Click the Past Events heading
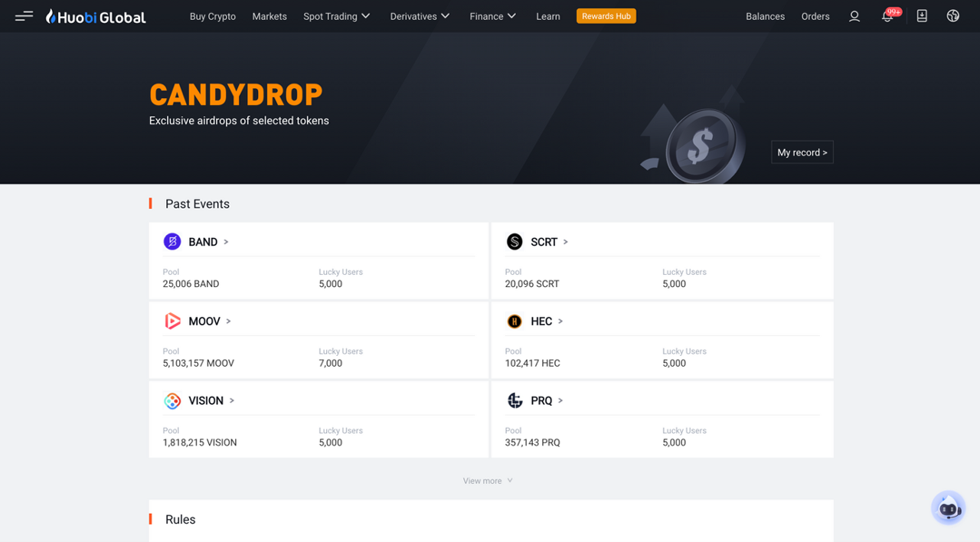 tap(198, 204)
